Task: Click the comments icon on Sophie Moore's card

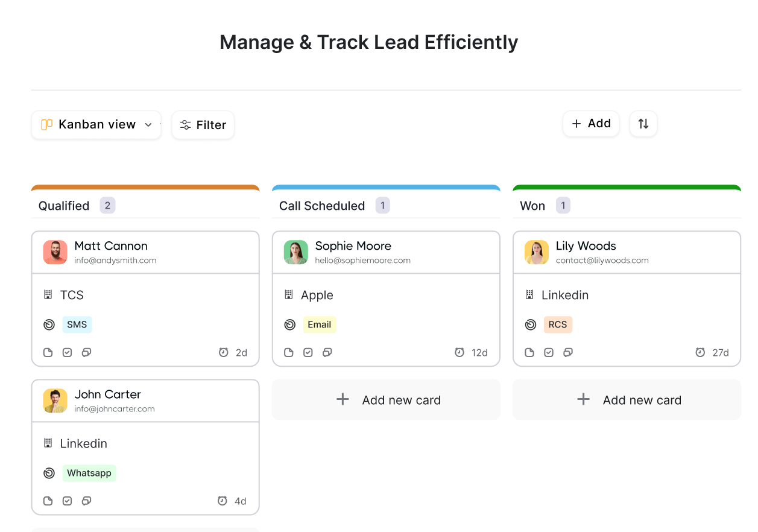Action: 327,352
